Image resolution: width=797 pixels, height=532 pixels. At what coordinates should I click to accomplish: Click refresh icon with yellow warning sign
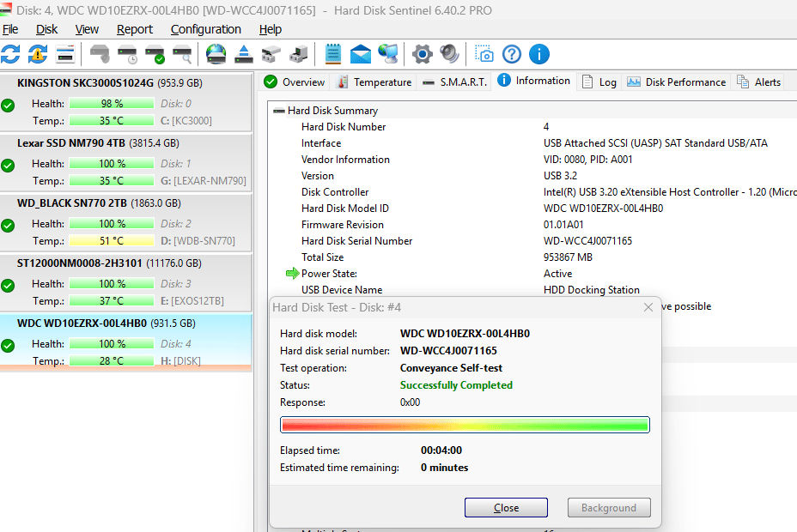click(38, 54)
